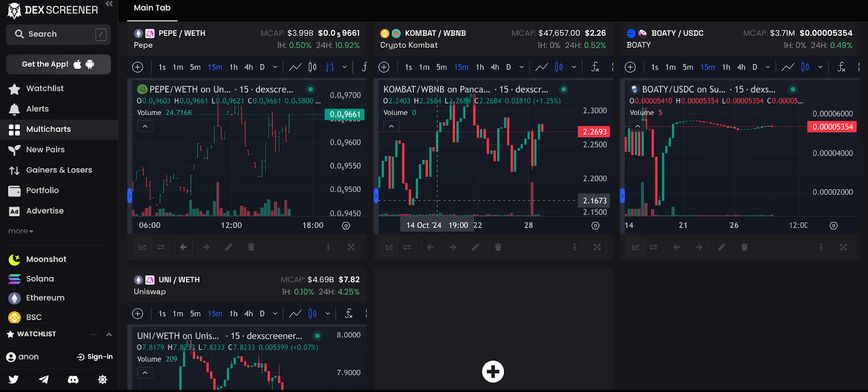Add new chart with large plus button

pyautogui.click(x=493, y=372)
